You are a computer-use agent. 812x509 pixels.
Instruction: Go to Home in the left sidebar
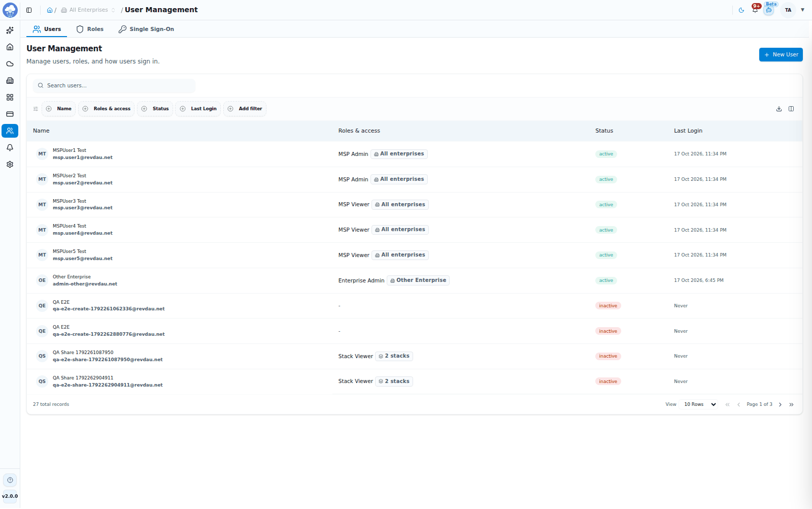[x=10, y=47]
